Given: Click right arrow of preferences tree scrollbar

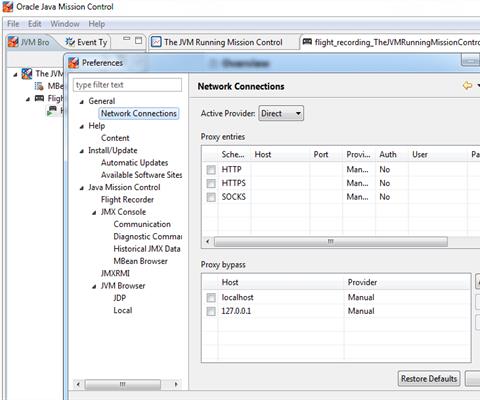Looking at the screenshot, I should pos(176,384).
